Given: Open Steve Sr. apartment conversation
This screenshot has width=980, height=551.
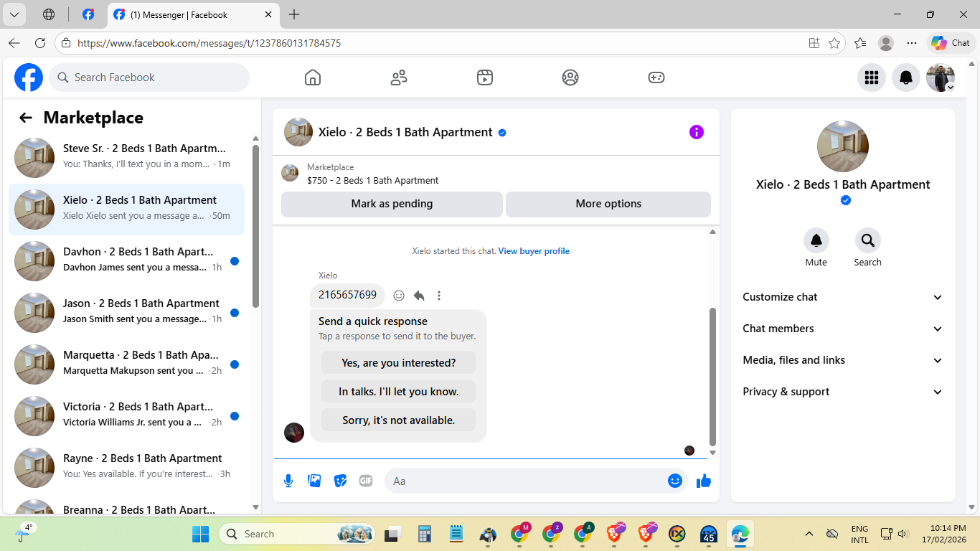Looking at the screenshot, I should [126, 158].
